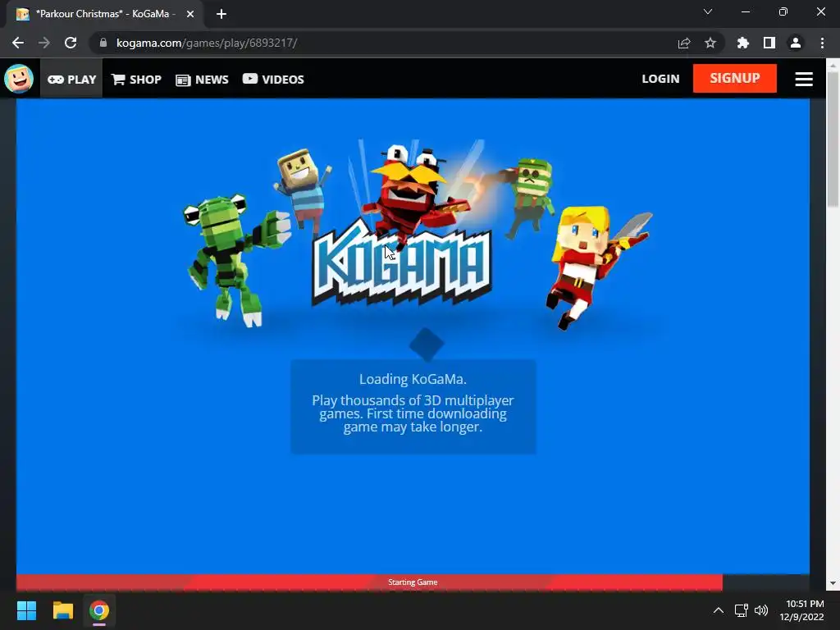The width and height of the screenshot is (840, 630).
Task: Click the Chrome taskbar icon
Action: point(99,610)
